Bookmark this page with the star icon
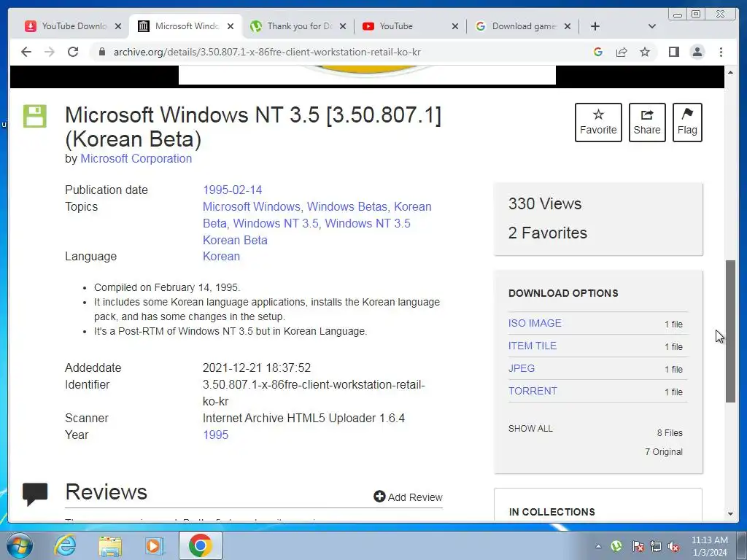The image size is (747, 560). (645, 52)
